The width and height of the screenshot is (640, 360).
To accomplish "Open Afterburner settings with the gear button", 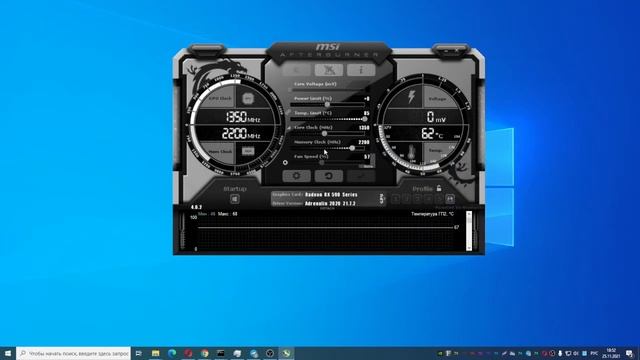I will tap(296, 176).
